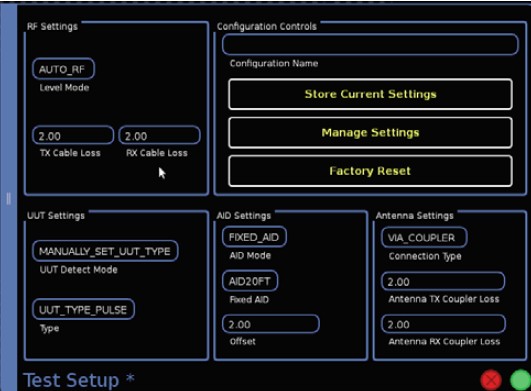Click the Level Mode label
This screenshot has width=531, height=391.
[x=64, y=88]
